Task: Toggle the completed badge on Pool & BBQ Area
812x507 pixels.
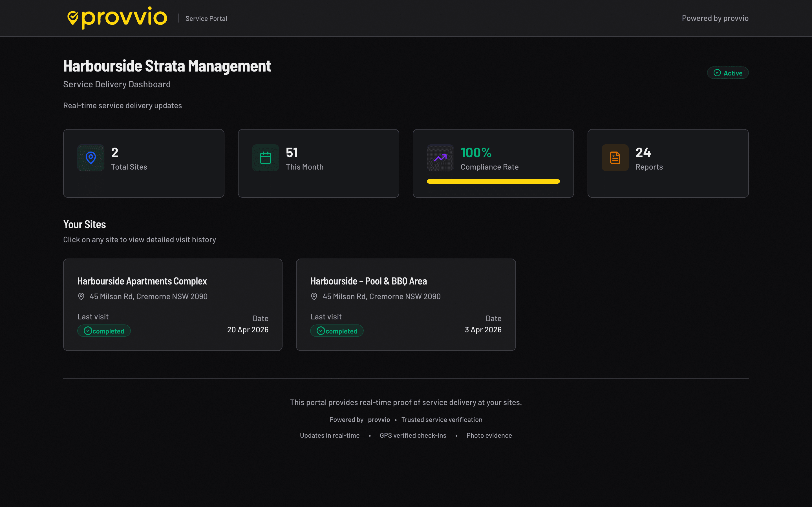Action: coord(337,331)
